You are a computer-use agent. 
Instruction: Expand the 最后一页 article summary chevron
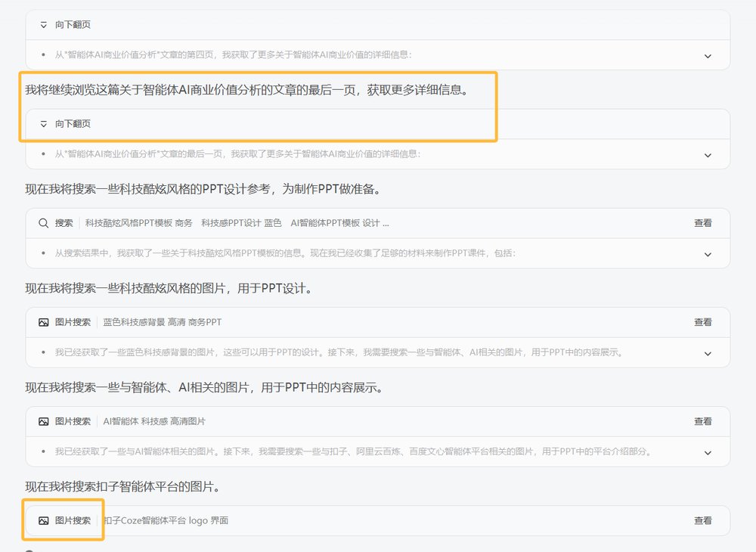coord(708,155)
